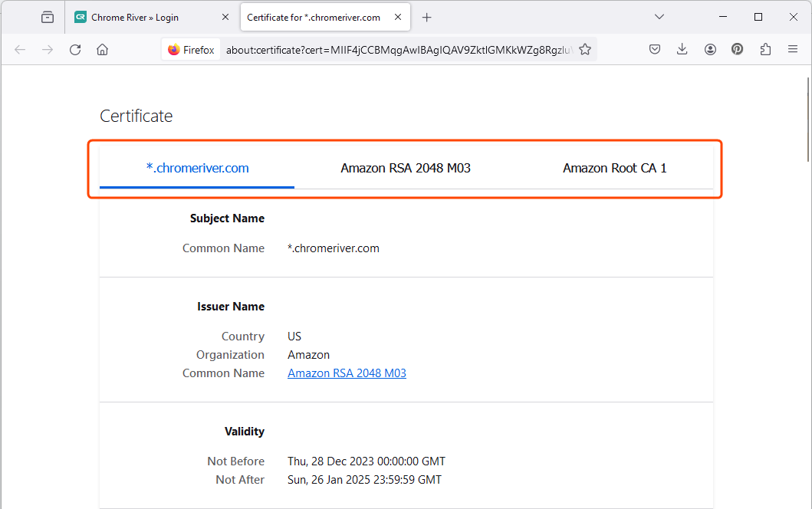The height and width of the screenshot is (509, 812).
Task: Switch to the Amazon Root CA 1 tab
Action: click(x=615, y=169)
